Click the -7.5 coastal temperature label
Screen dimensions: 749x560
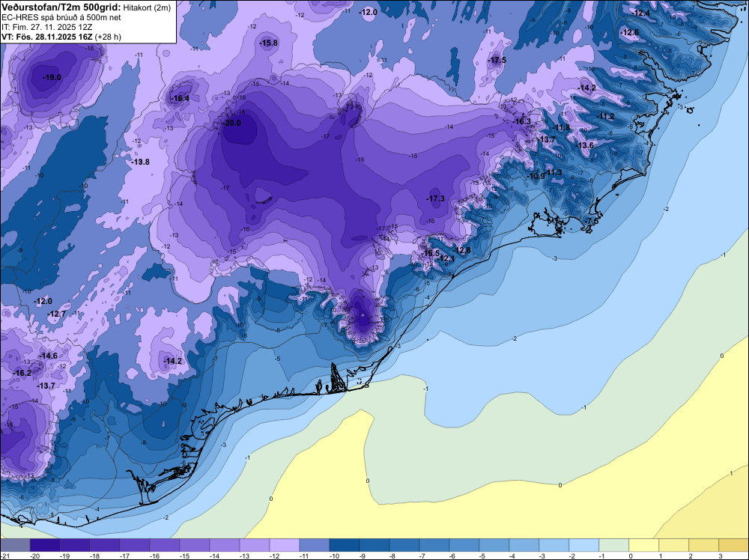click(x=592, y=221)
